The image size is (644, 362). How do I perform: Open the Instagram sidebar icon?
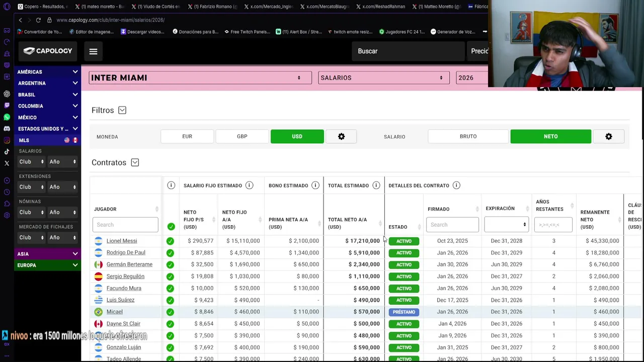(x=7, y=140)
